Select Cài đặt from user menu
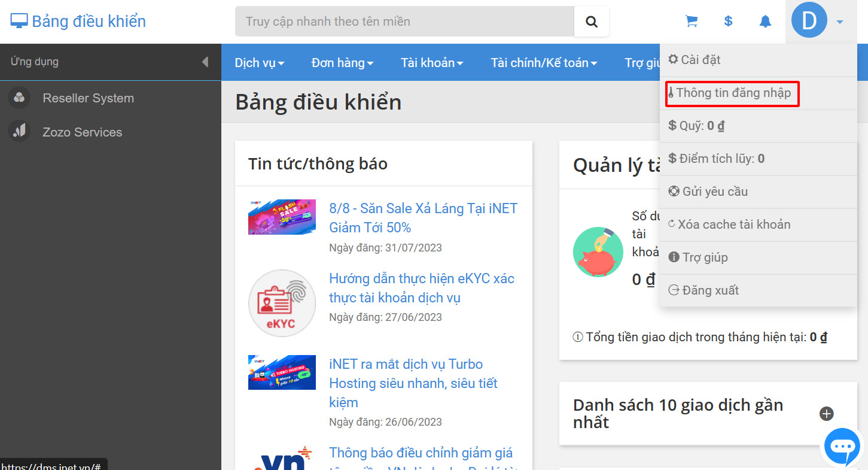Image resolution: width=868 pixels, height=470 pixels. click(758, 60)
